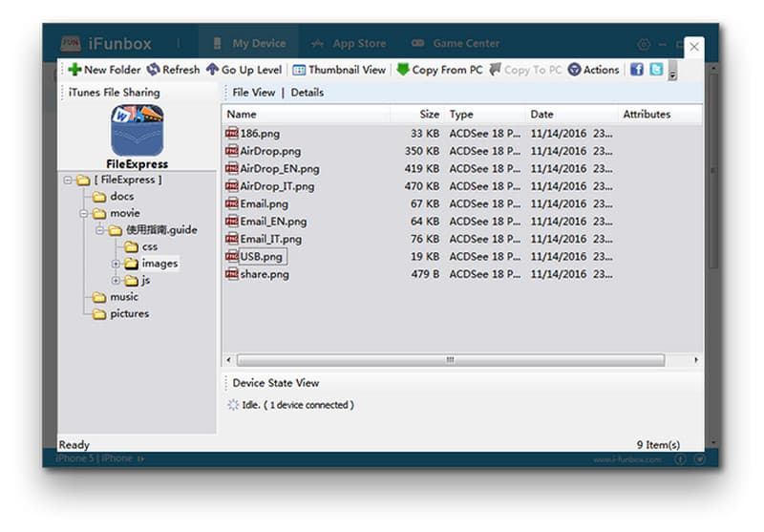Click Copy From PC green arrow
764x532 pixels.
403,70
